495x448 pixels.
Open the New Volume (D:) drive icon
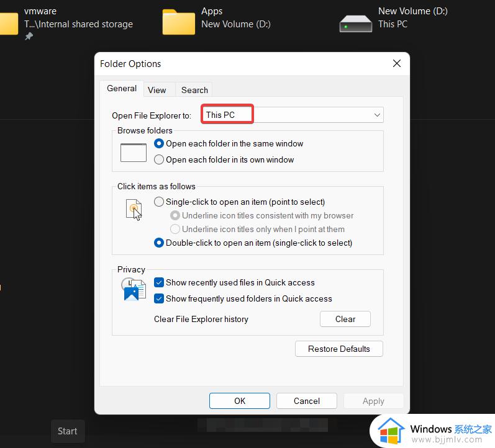(355, 24)
